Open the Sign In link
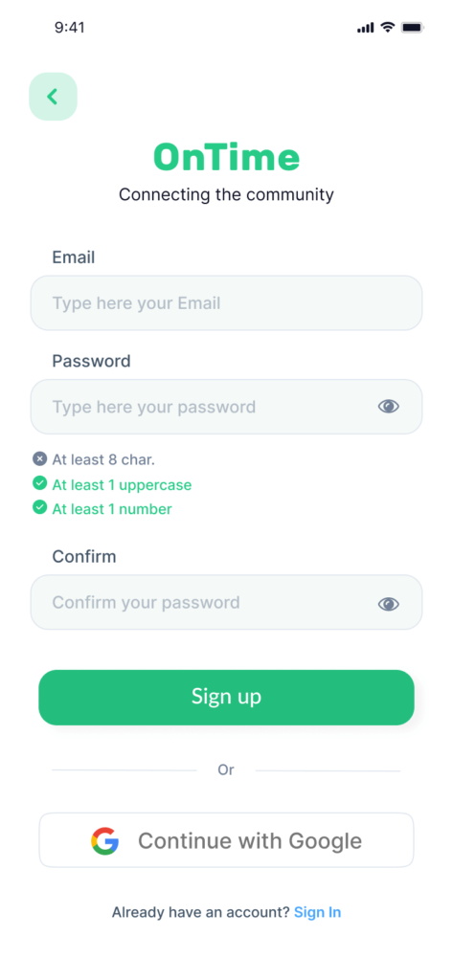This screenshot has height=980, width=453. coord(318,912)
